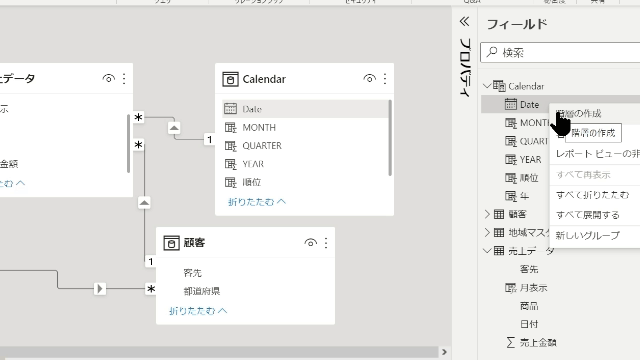The height and width of the screenshot is (360, 640).
Task: Collapse 顧客 card with 折りたたむ link
Action: [x=198, y=311]
